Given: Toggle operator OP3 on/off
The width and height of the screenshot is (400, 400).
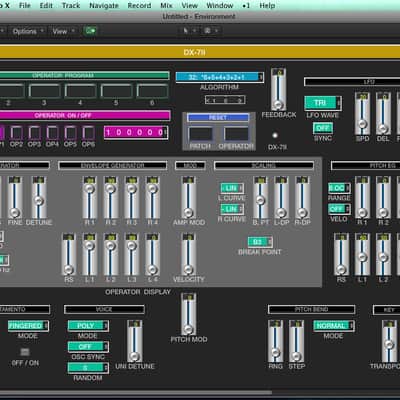Looking at the screenshot, I should click(x=34, y=133).
